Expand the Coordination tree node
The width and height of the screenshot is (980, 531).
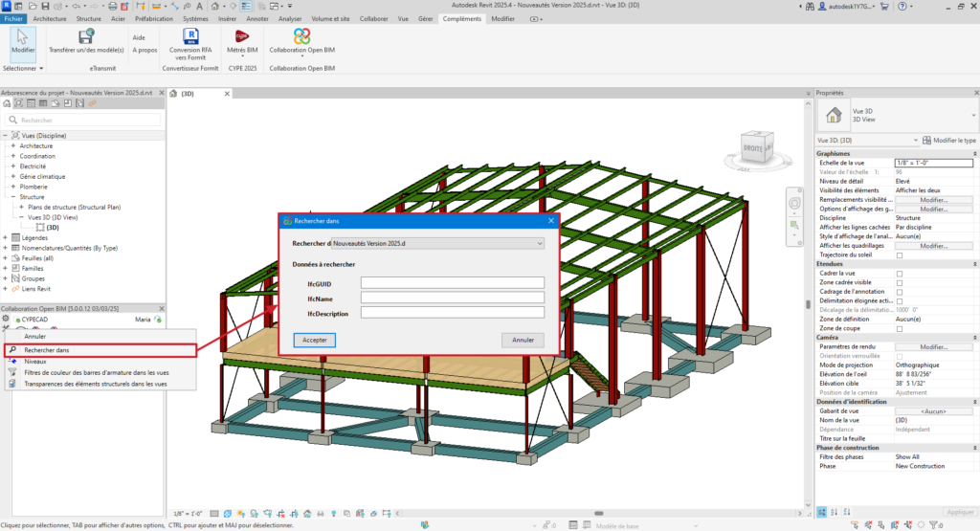[13, 156]
